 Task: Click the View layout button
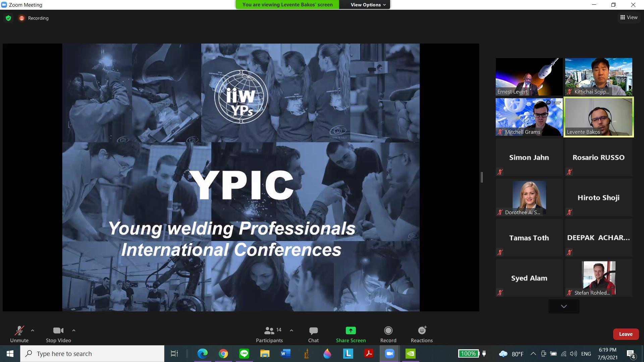629,17
